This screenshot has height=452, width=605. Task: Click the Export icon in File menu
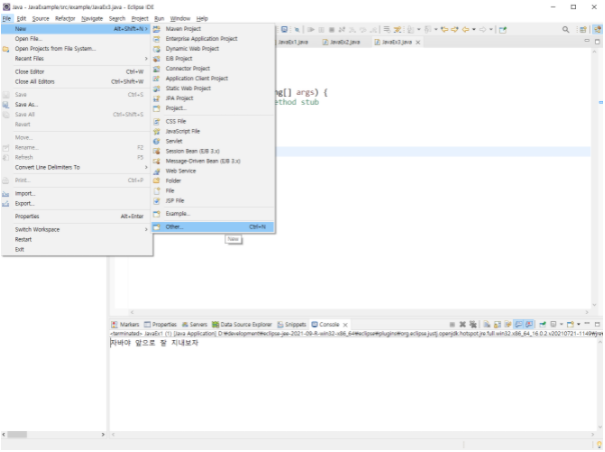6,204
